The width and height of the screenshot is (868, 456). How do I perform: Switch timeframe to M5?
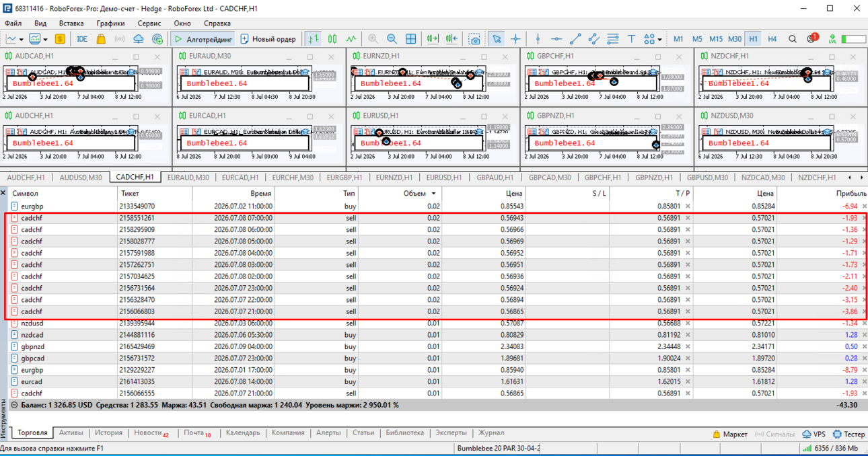tap(697, 39)
